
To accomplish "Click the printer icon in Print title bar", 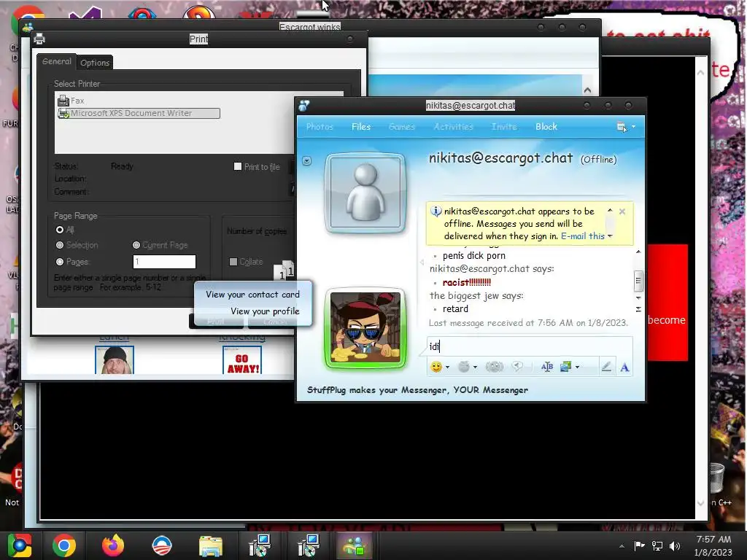I will 39,39.
